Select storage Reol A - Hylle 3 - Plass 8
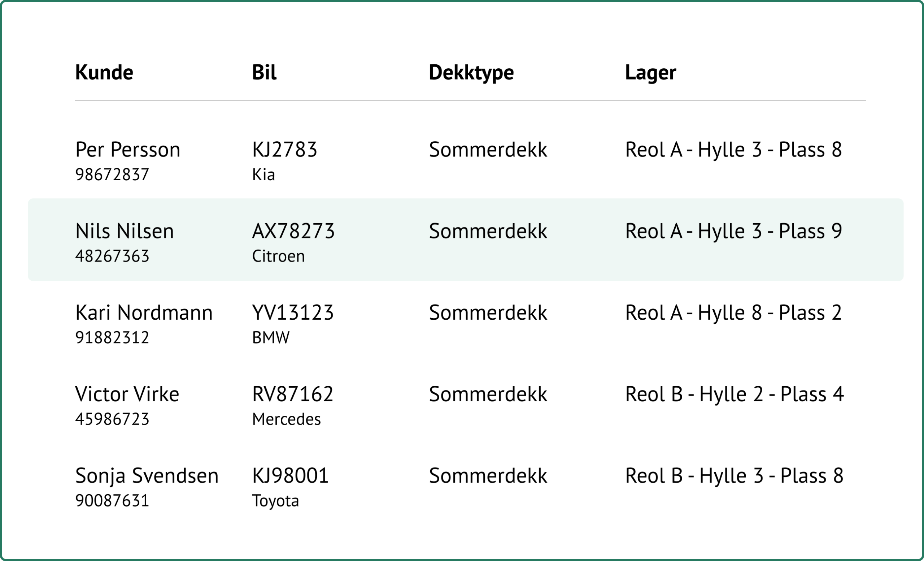The height and width of the screenshot is (561, 924). tap(733, 149)
